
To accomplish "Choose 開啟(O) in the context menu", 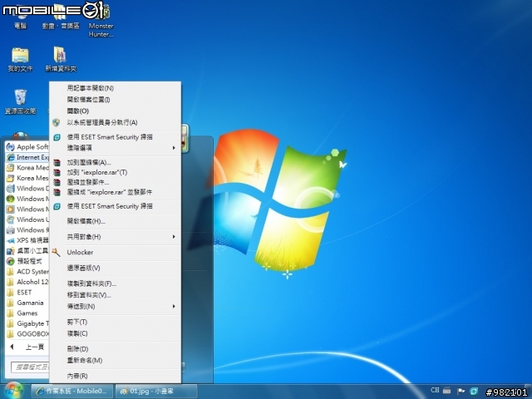I will pos(116,111).
